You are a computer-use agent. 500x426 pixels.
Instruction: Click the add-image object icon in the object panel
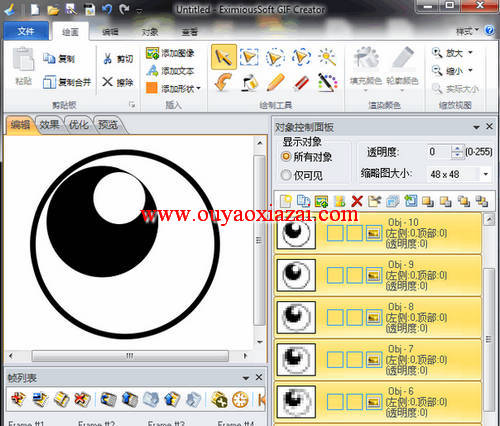[x=321, y=201]
